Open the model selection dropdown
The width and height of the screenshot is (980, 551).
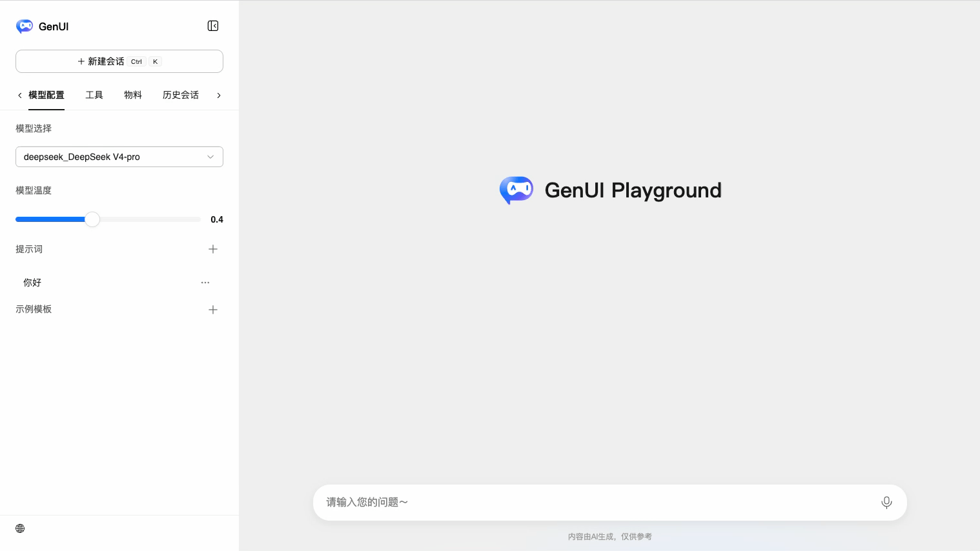click(119, 157)
